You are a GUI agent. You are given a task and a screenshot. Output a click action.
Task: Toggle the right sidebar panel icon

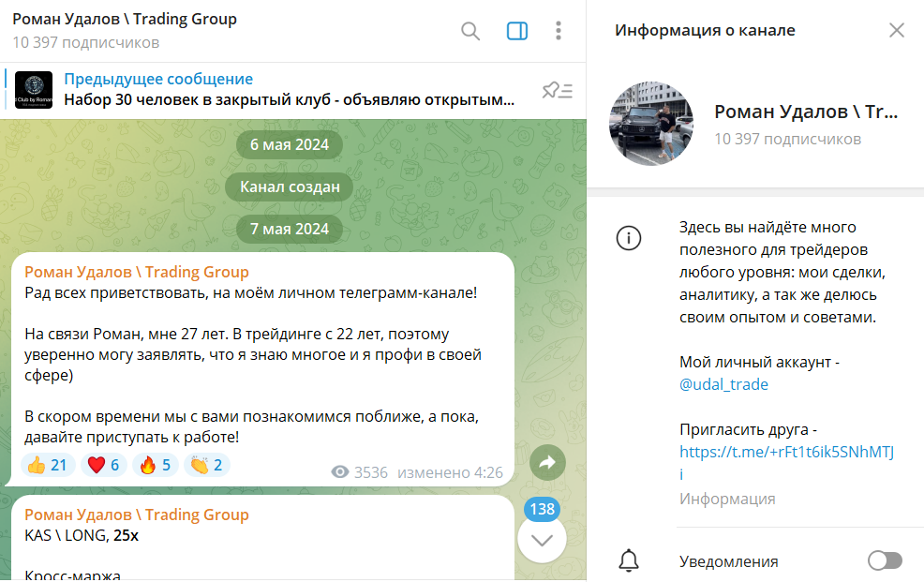tap(516, 31)
